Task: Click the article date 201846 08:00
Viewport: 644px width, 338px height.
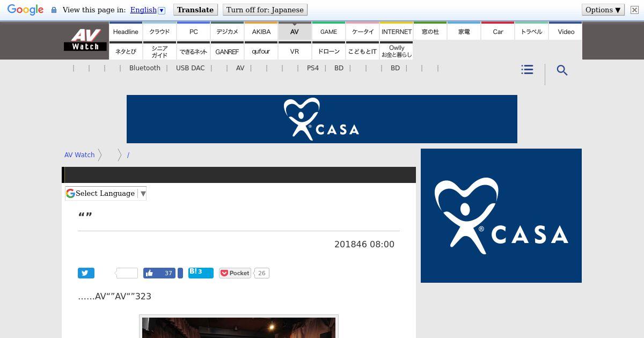Action: coord(364,244)
